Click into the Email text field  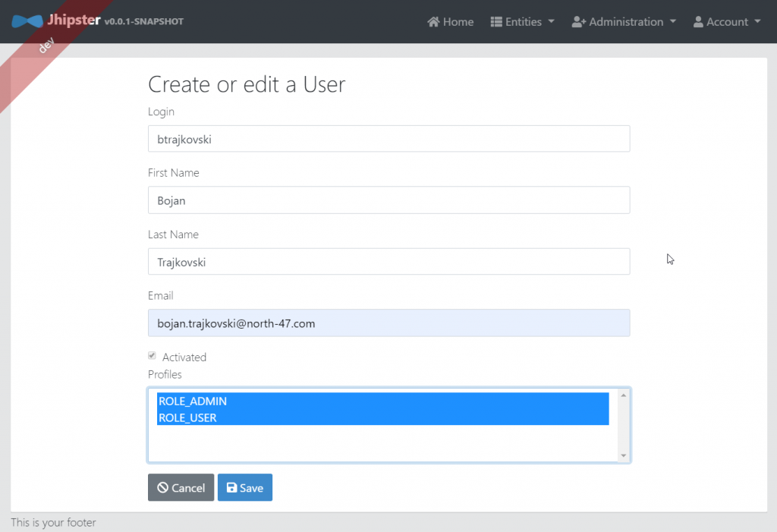[x=388, y=323]
